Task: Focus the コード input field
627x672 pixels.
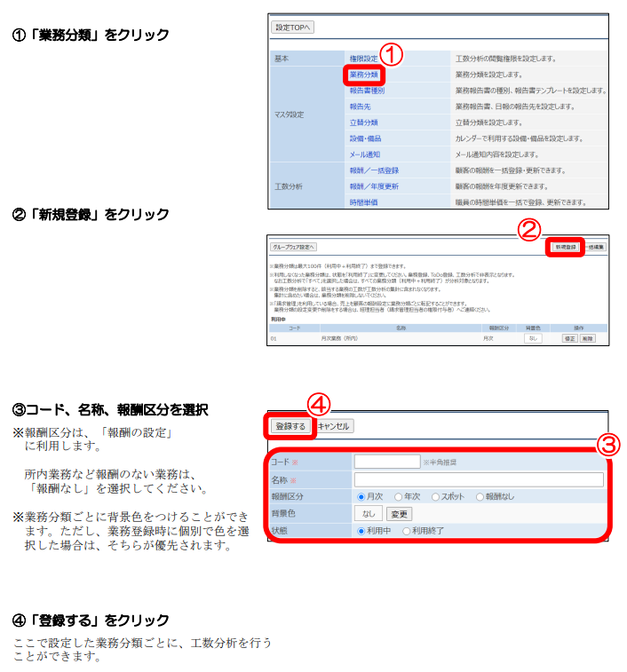Action: tap(386, 462)
